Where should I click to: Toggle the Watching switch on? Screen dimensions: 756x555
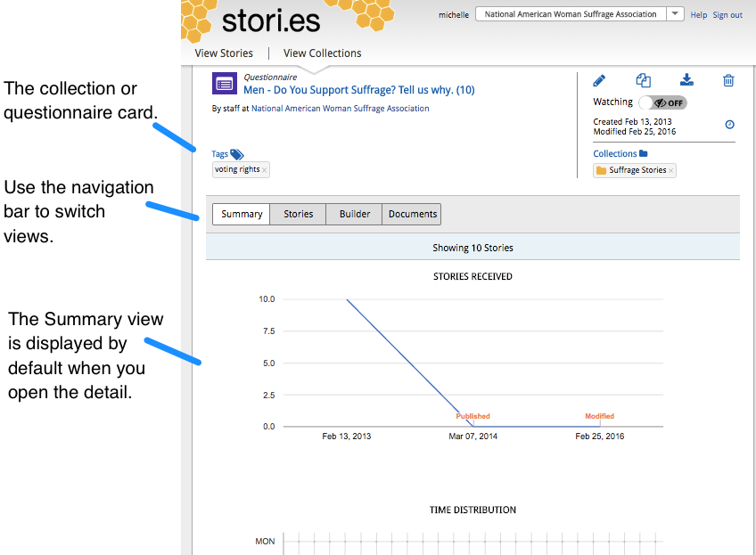(x=662, y=102)
